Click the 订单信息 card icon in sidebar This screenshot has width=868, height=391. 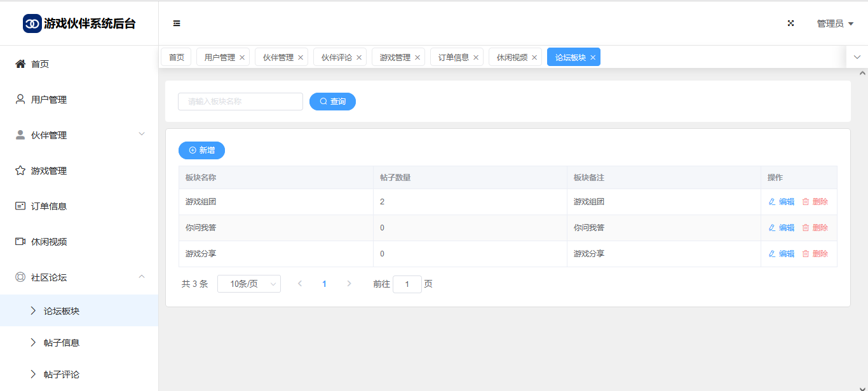point(20,206)
